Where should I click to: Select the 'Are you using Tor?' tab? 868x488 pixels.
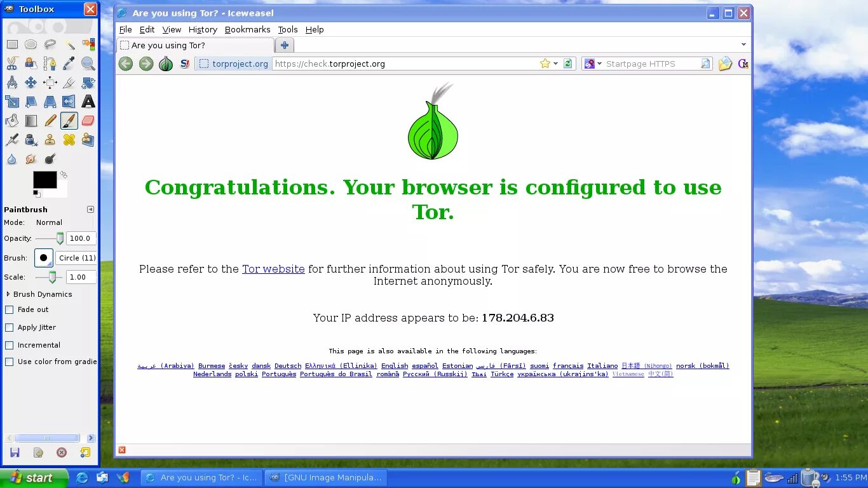coord(196,45)
